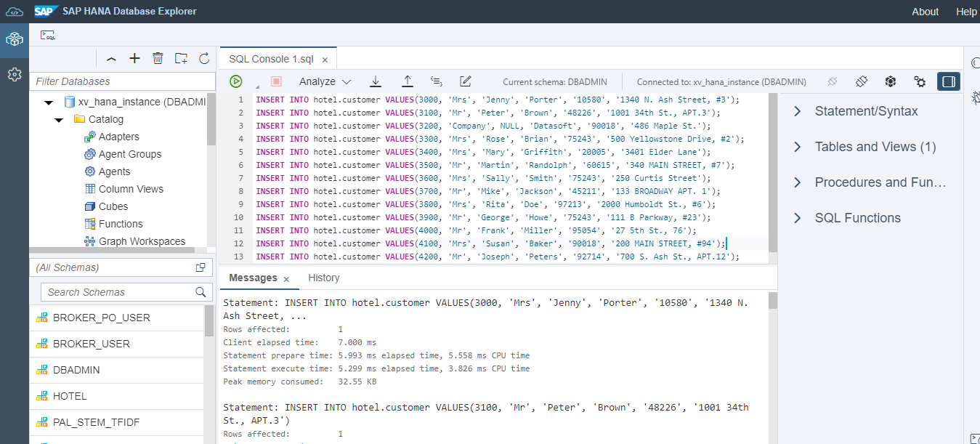
Task: Disconnect the console using the plug icon
Action: pos(862,81)
